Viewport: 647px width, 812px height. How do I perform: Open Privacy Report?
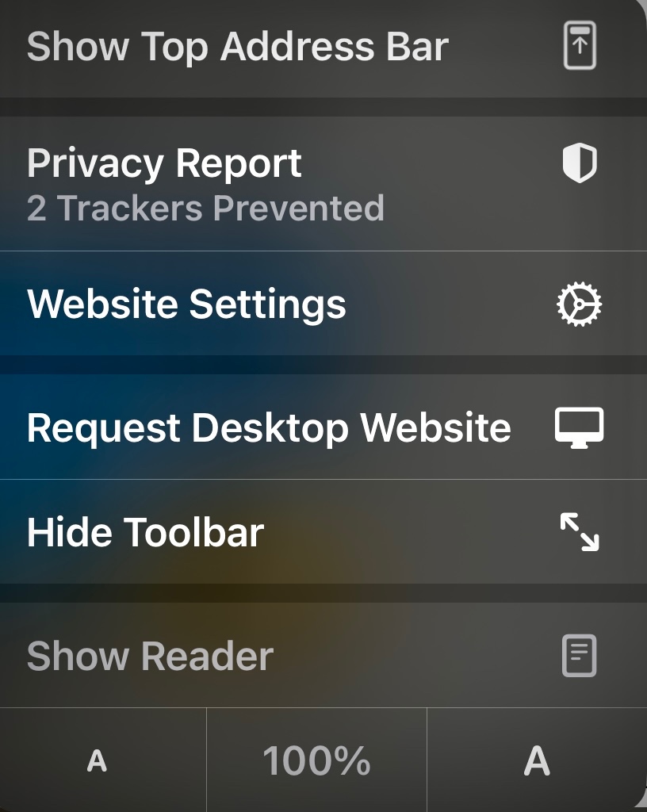click(x=323, y=184)
